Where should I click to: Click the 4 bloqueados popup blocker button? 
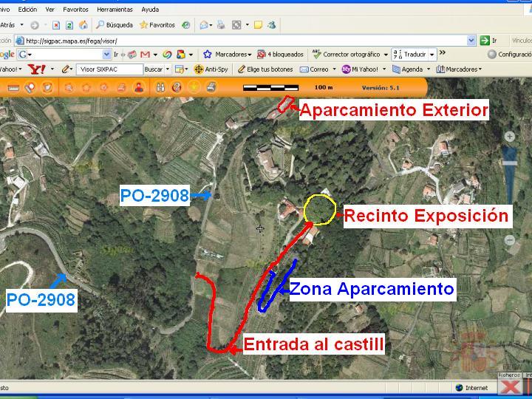click(280, 54)
